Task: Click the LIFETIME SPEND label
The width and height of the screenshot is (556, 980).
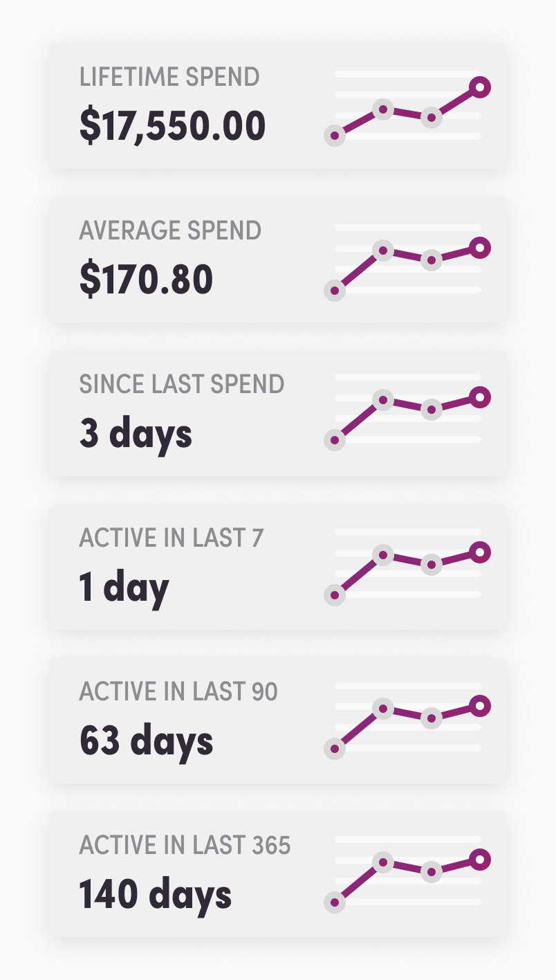Action: coord(169,77)
